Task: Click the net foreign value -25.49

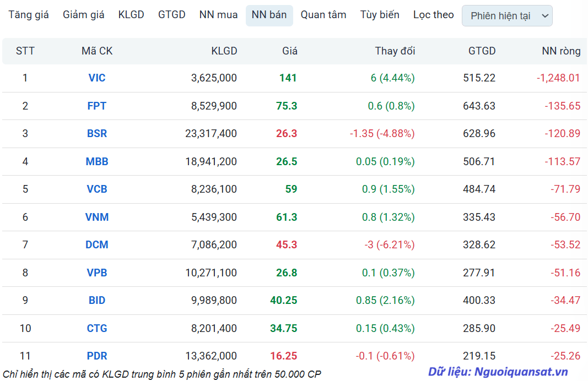Action: 565,328
